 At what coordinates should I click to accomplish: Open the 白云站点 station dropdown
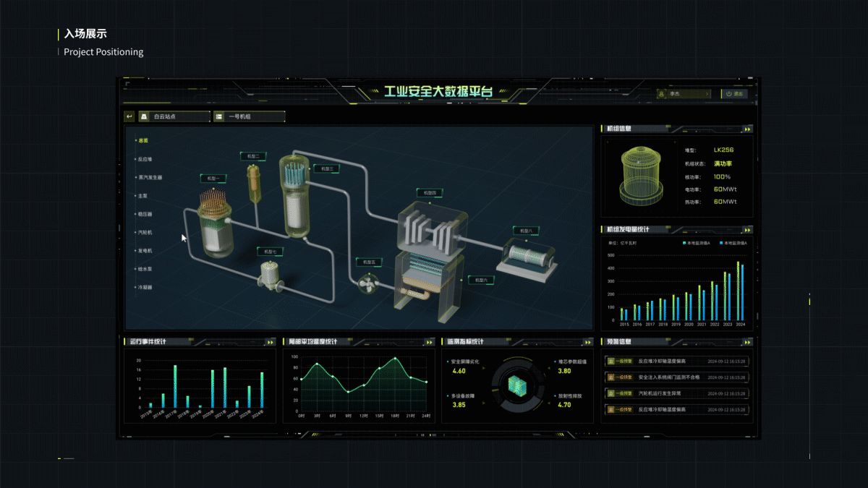pyautogui.click(x=173, y=116)
